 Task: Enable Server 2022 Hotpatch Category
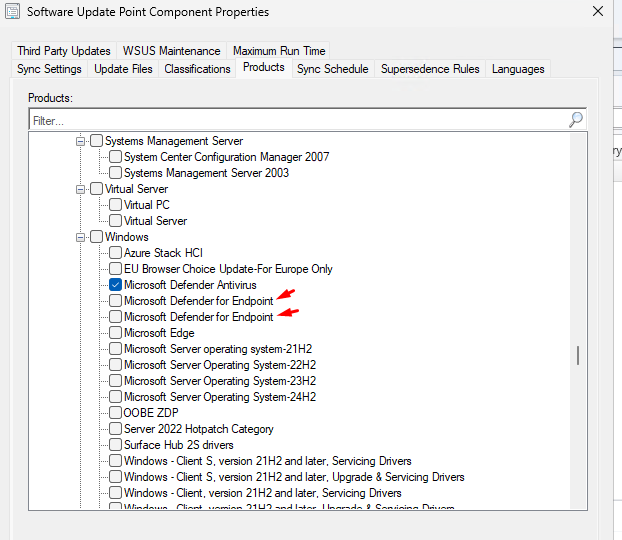click(x=115, y=429)
